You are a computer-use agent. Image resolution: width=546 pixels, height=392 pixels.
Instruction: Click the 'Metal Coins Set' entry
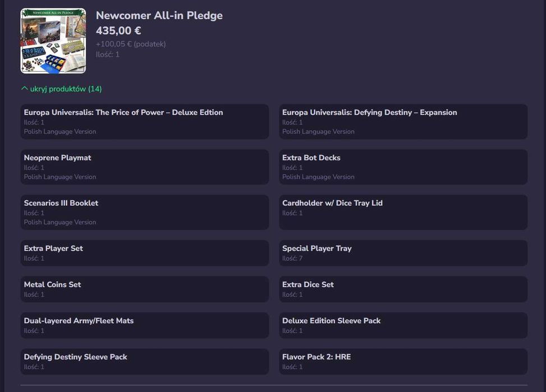145,289
